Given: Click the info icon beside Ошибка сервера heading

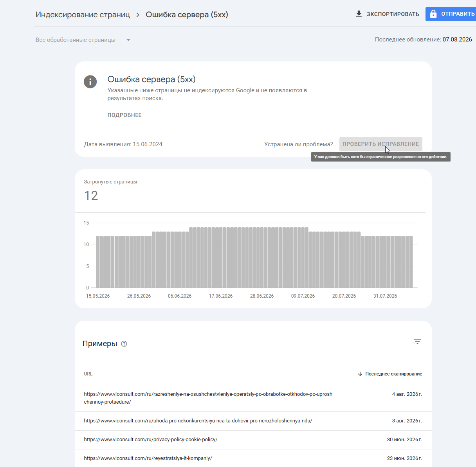Looking at the screenshot, I should pyautogui.click(x=90, y=82).
